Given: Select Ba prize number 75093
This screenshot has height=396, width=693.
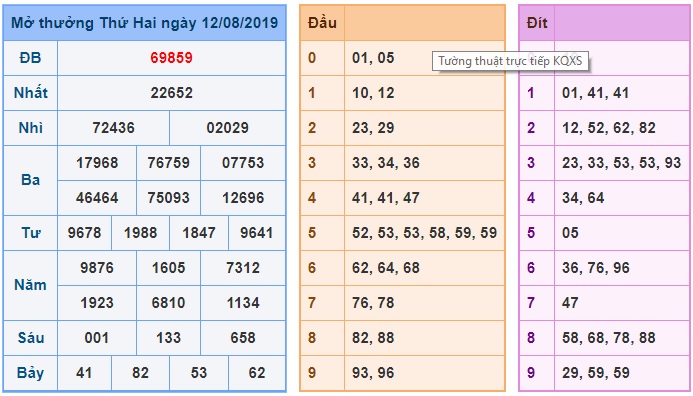Looking at the screenshot, I should [168, 198].
